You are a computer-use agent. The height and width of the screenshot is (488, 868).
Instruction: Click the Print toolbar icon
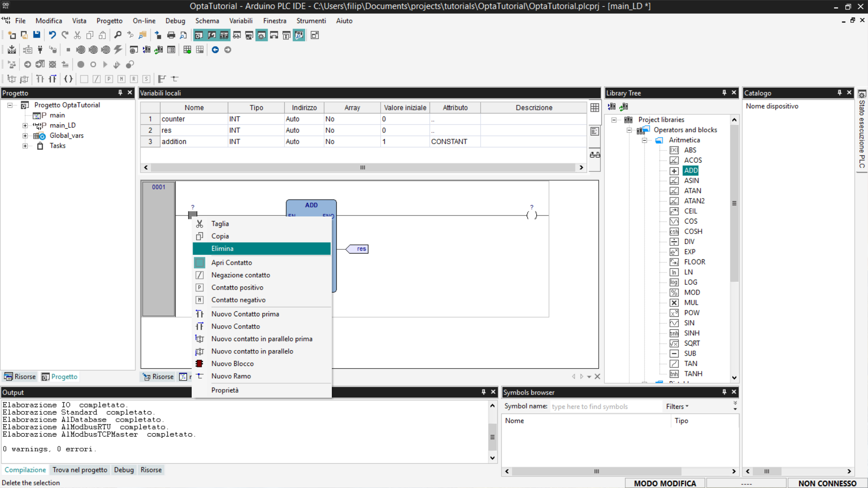[171, 35]
